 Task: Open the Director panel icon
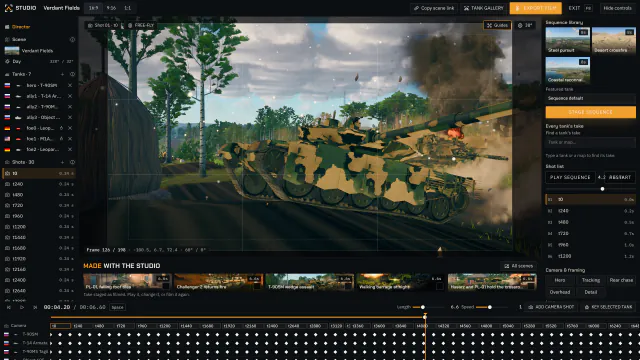click(x=7, y=27)
